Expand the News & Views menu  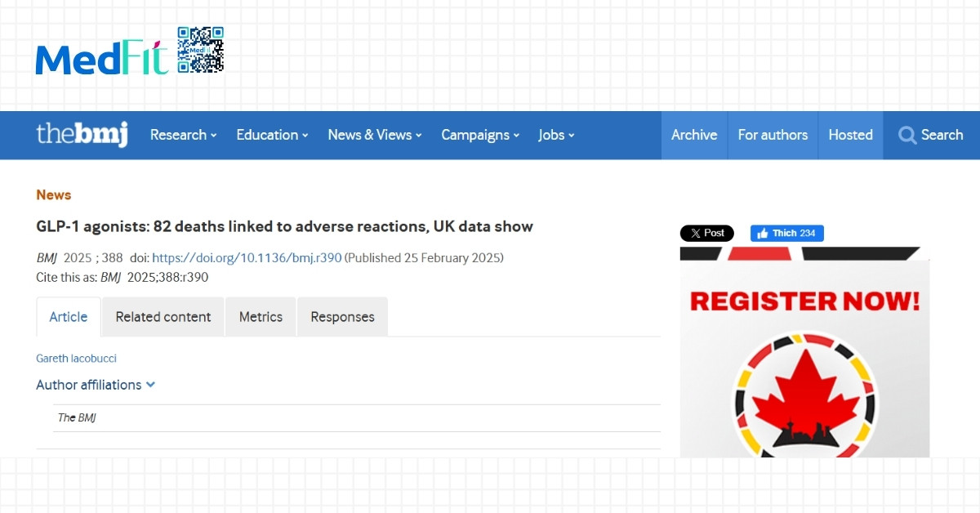pos(374,136)
